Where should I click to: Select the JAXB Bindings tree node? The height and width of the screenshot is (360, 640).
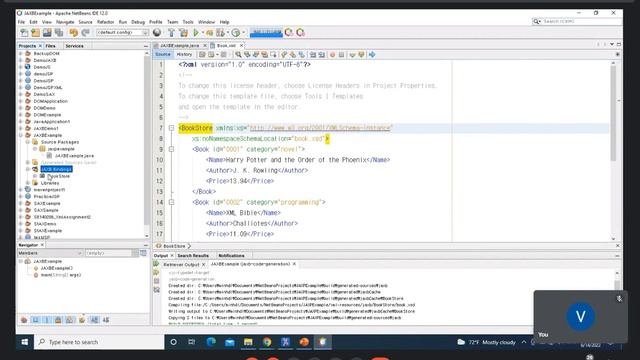[56, 169]
